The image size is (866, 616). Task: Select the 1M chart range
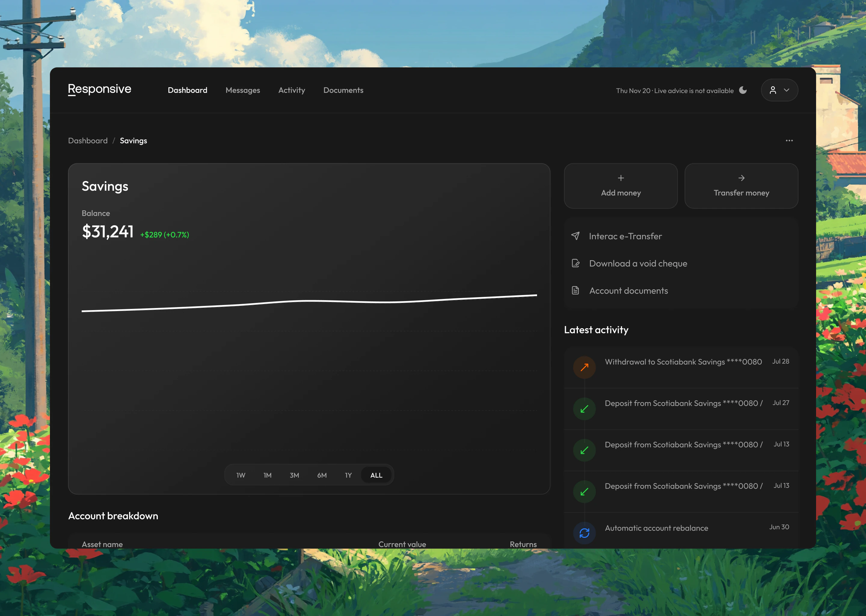click(x=267, y=475)
